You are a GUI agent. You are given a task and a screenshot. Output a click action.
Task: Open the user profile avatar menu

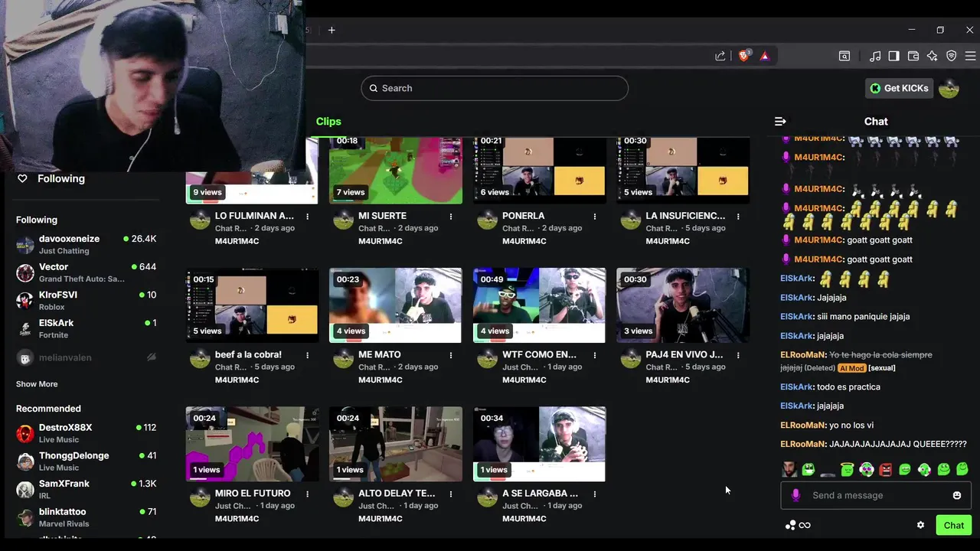(x=949, y=88)
